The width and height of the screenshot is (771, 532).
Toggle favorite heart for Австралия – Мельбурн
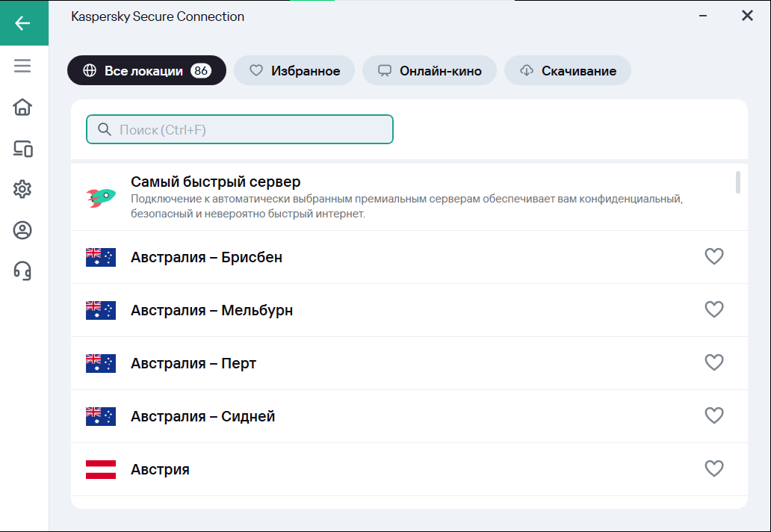pyautogui.click(x=714, y=309)
